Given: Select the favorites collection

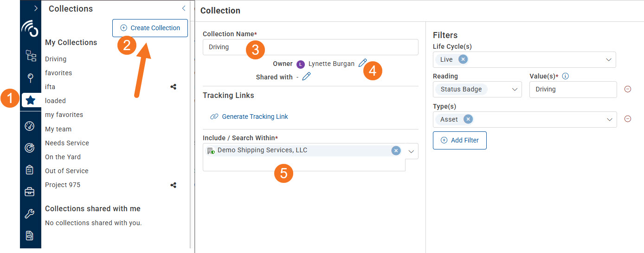Looking at the screenshot, I should click(x=58, y=73).
